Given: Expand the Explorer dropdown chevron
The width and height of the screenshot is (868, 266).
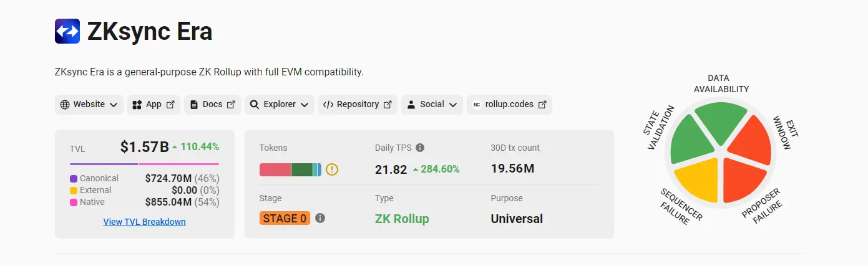Looking at the screenshot, I should tap(305, 105).
